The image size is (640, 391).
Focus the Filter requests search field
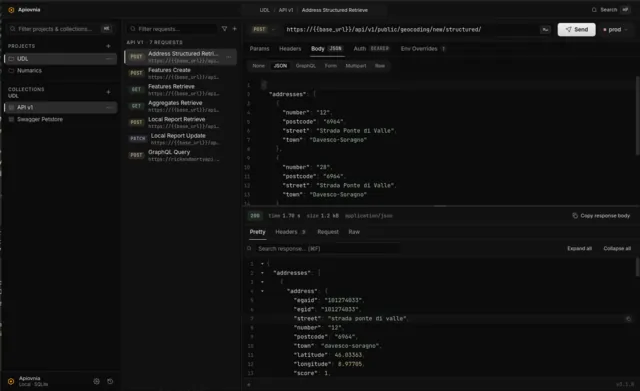tap(172, 29)
